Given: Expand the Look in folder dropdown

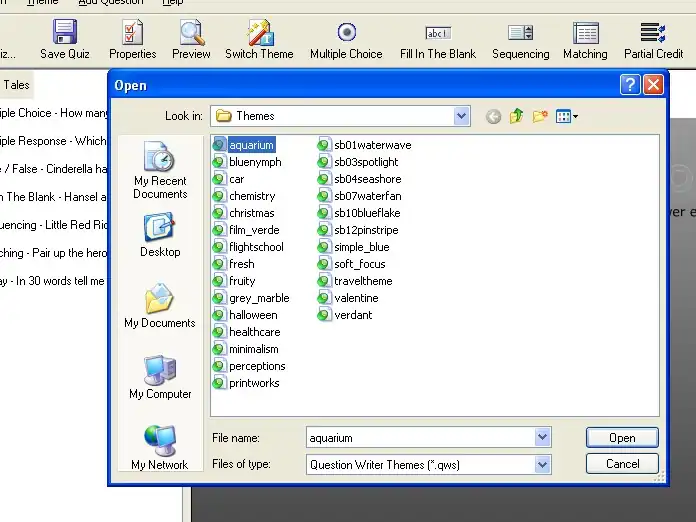Looking at the screenshot, I should pos(461,117).
